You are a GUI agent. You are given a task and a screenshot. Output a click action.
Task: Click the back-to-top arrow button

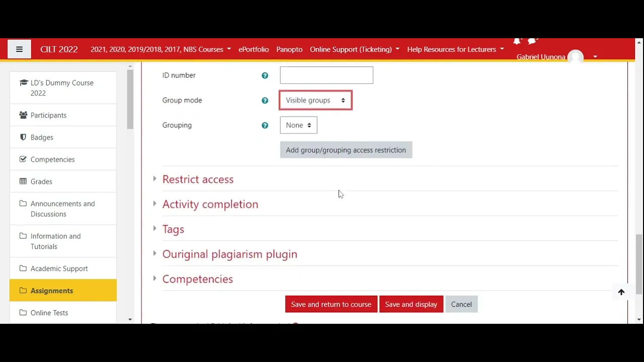coord(621,292)
